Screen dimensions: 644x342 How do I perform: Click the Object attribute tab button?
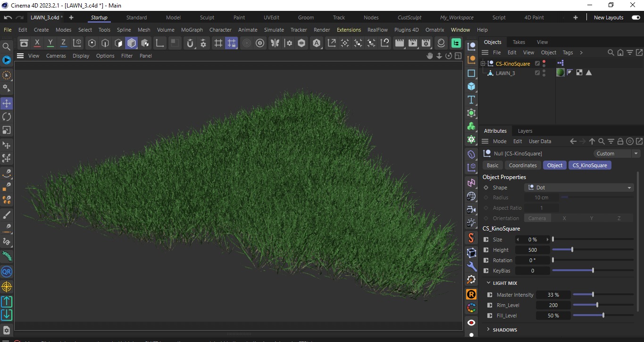[x=555, y=165]
